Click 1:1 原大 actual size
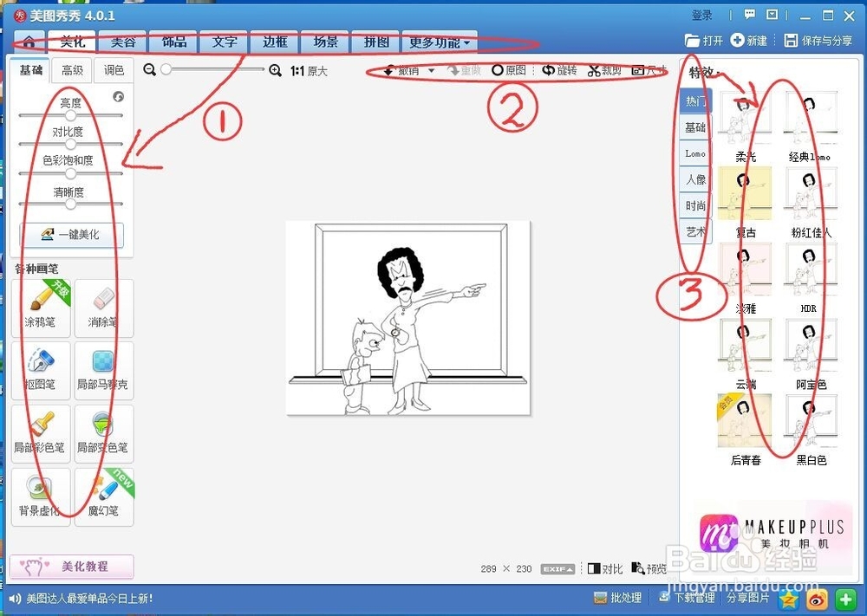This screenshot has height=616, width=867. click(309, 71)
